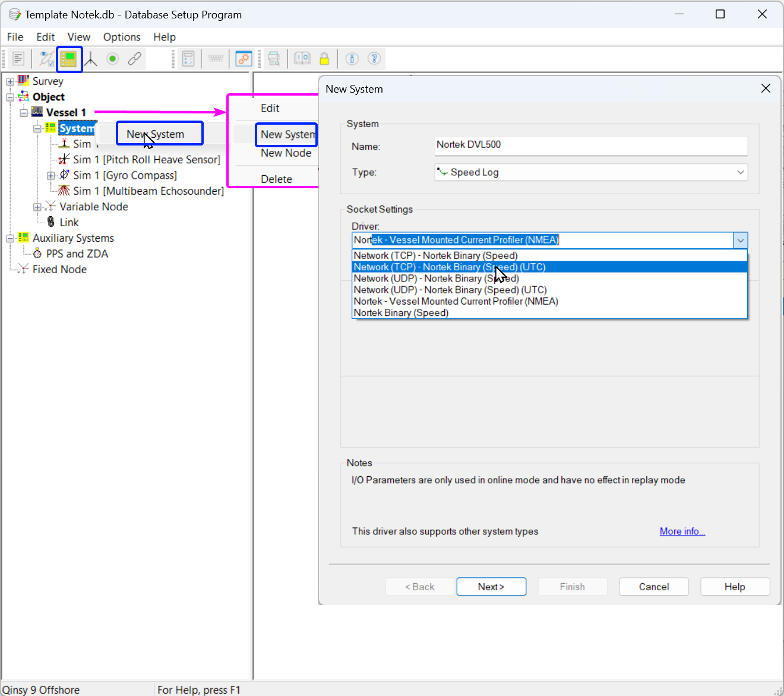
Task: Open the Options menu
Action: pyautogui.click(x=122, y=37)
